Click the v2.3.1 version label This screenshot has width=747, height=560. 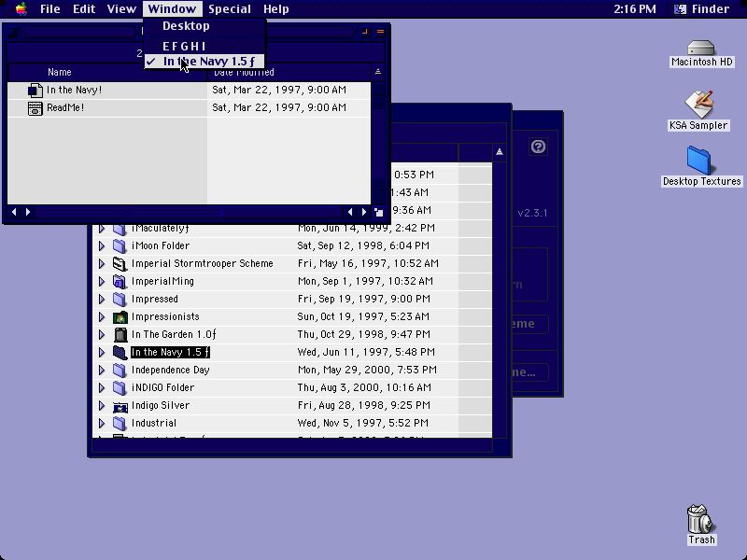[x=532, y=213]
